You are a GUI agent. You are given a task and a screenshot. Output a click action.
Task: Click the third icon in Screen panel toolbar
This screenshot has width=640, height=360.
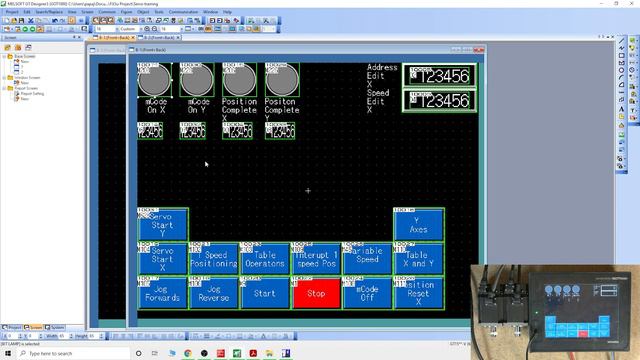pos(28,48)
